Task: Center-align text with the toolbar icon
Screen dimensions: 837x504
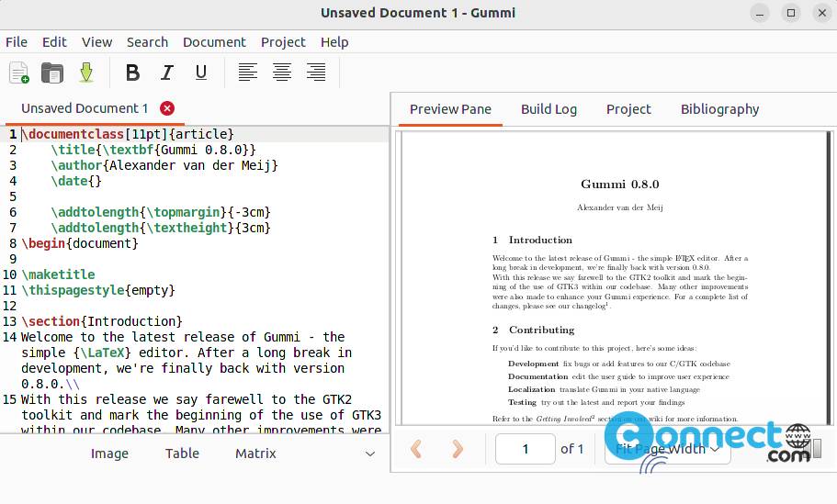Action: [282, 72]
